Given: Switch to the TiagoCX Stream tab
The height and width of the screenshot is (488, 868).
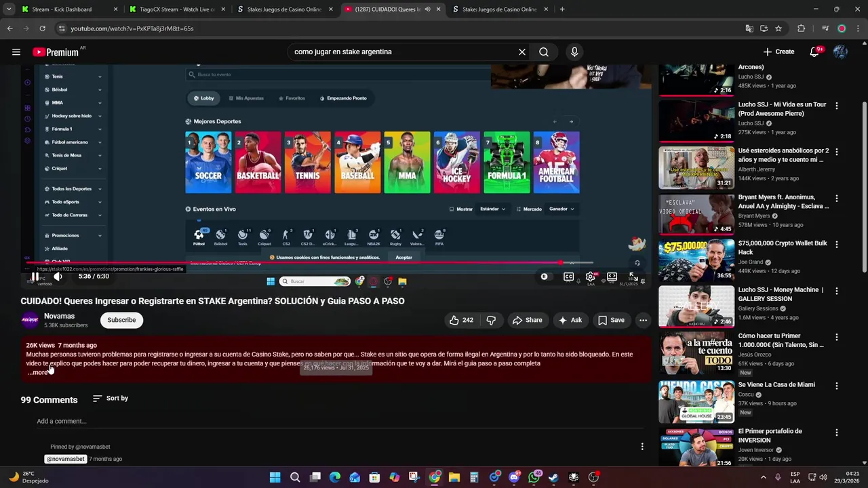Looking at the screenshot, I should pos(176,9).
